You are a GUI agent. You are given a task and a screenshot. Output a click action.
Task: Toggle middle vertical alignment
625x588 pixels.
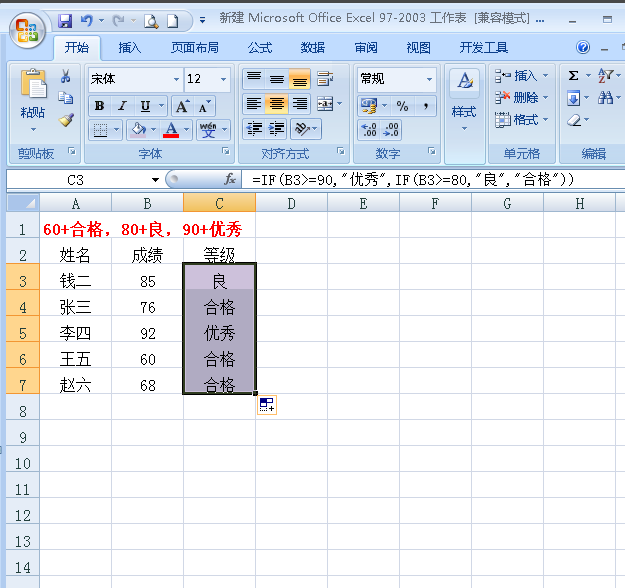(277, 78)
